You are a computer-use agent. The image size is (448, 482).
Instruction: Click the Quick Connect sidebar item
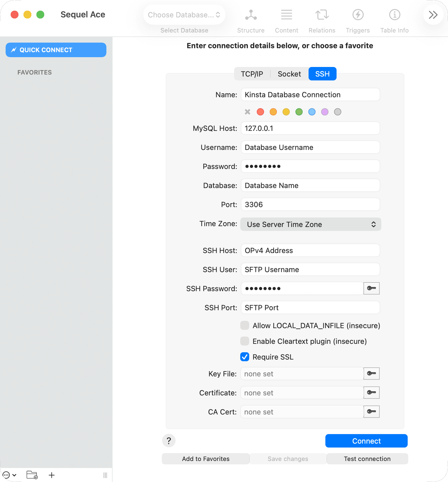pos(56,50)
